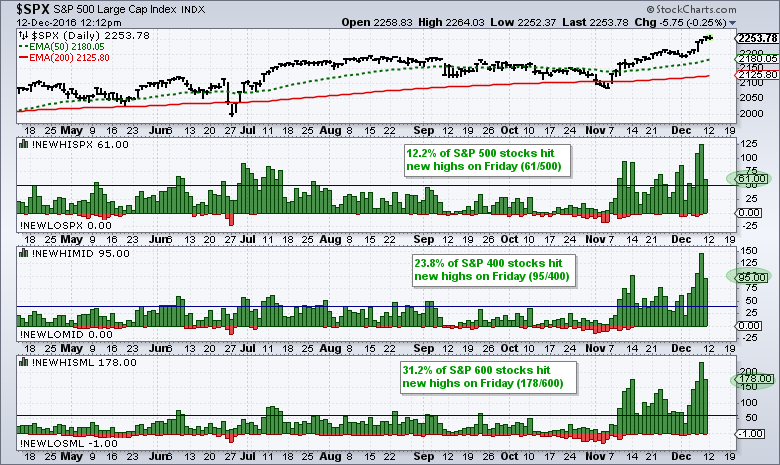Click the Low 2252.37 value
The image size is (780, 465).
(x=524, y=22)
